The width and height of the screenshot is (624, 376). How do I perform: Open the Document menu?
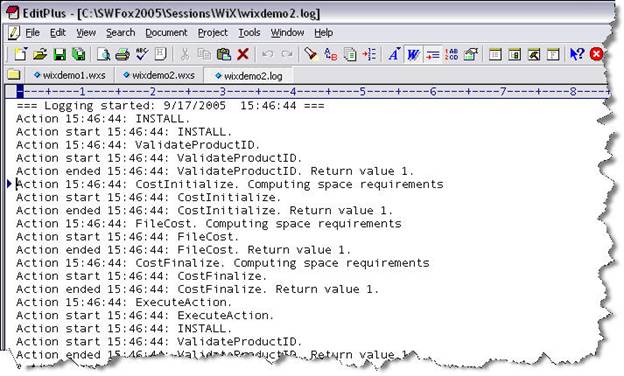click(x=166, y=33)
